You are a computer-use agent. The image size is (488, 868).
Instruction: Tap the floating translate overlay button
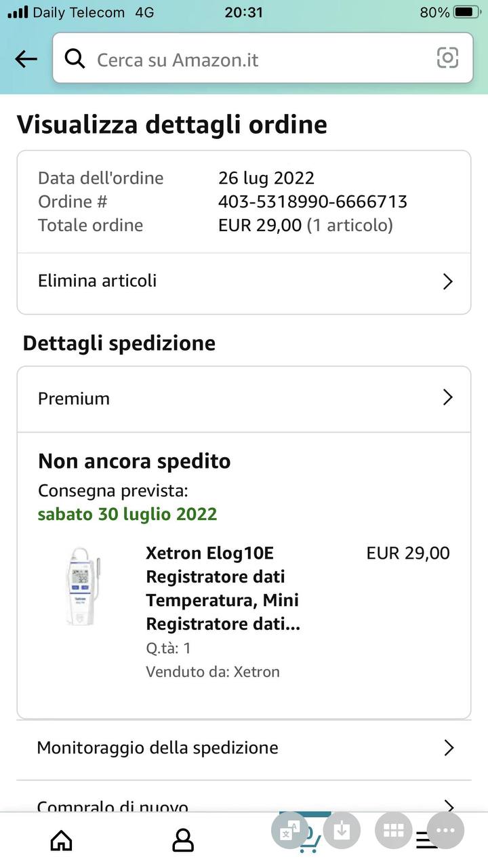click(289, 831)
